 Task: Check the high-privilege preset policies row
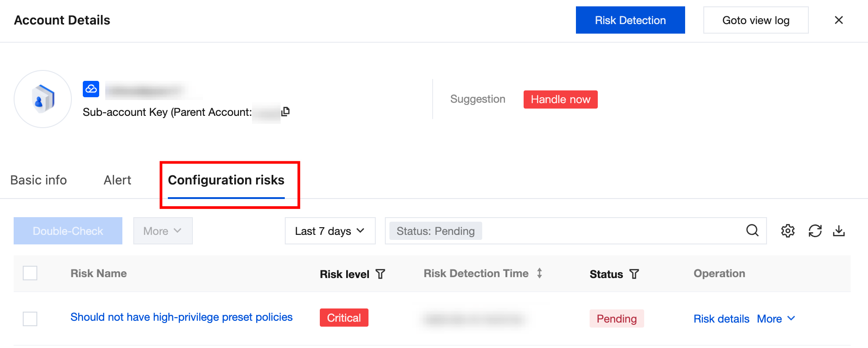(x=30, y=318)
